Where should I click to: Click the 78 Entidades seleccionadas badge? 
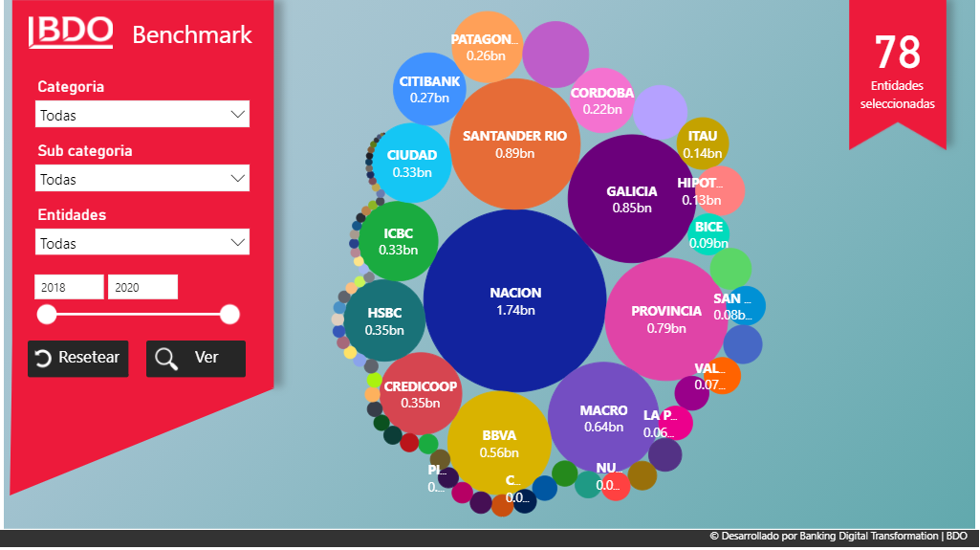tap(898, 75)
